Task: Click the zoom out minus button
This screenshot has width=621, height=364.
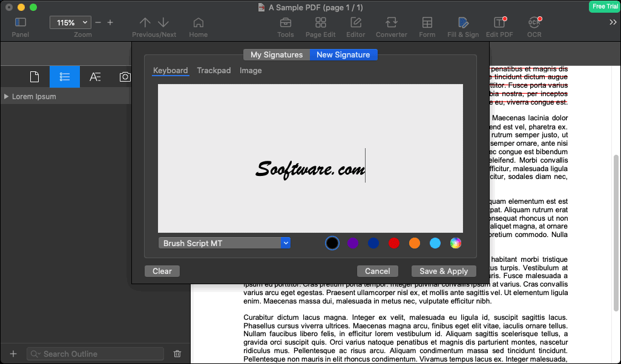Action: click(x=98, y=22)
